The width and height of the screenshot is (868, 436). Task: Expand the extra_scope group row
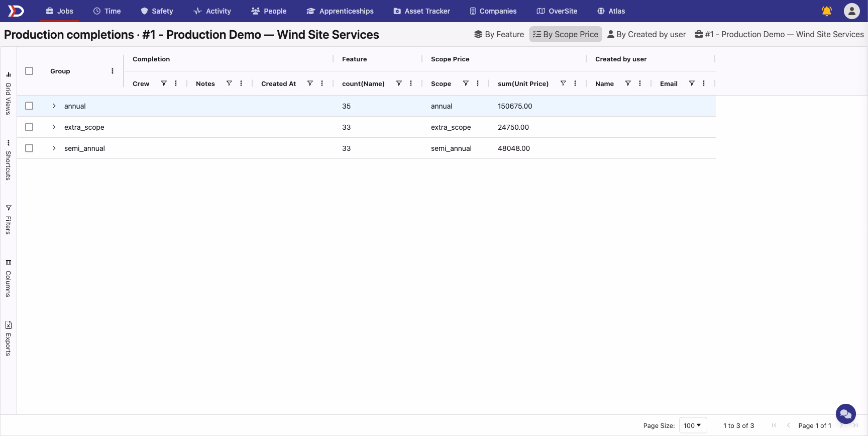[x=54, y=127]
